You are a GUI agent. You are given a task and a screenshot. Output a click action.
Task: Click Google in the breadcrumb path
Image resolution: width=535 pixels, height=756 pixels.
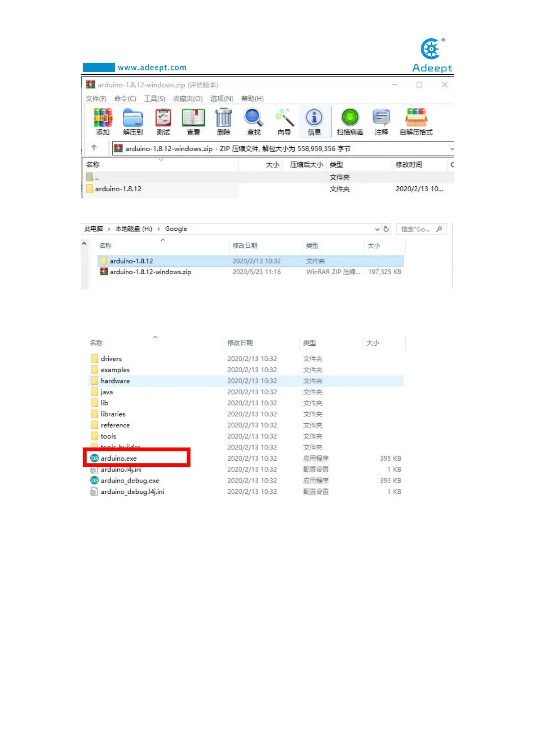pyautogui.click(x=176, y=229)
